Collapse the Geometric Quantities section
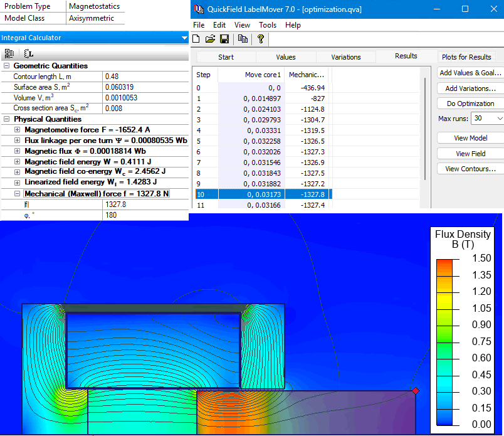Viewport: 504px width, 436px height. (6, 66)
